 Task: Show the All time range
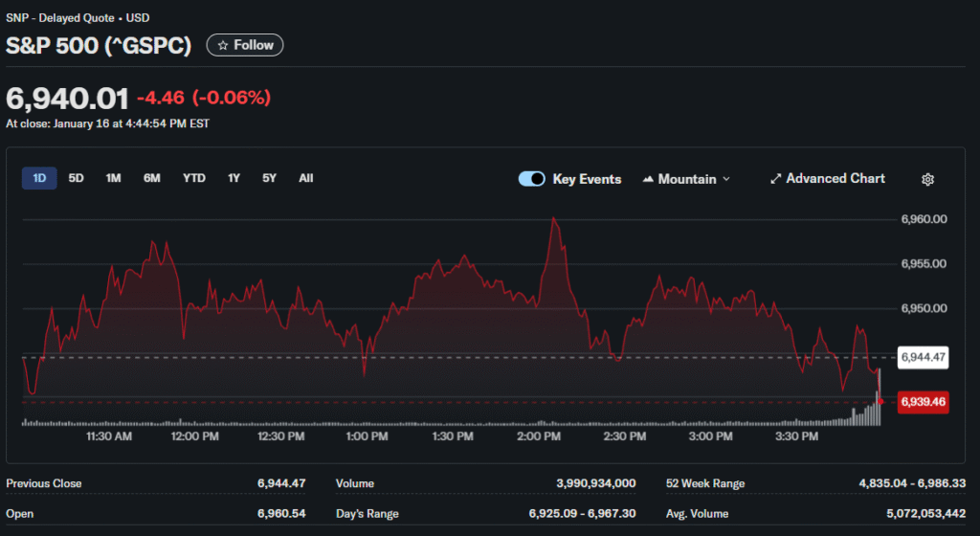pos(305,178)
